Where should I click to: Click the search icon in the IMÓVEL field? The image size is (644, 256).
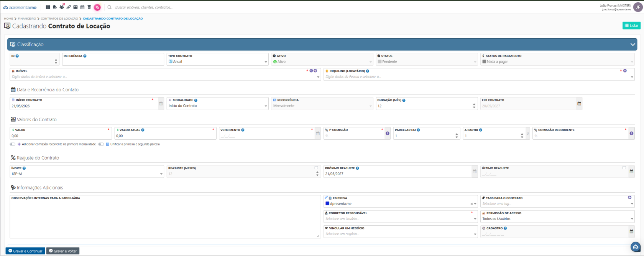[x=311, y=71]
